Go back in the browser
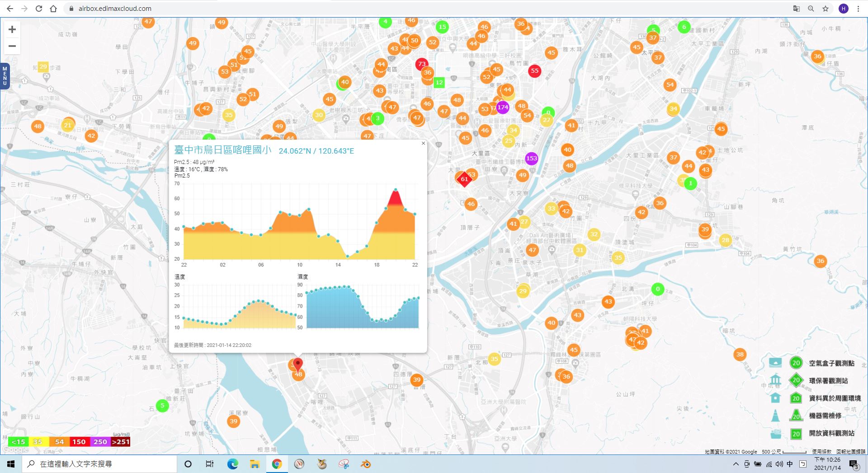Viewport: 868px width, 473px height. tap(10, 9)
